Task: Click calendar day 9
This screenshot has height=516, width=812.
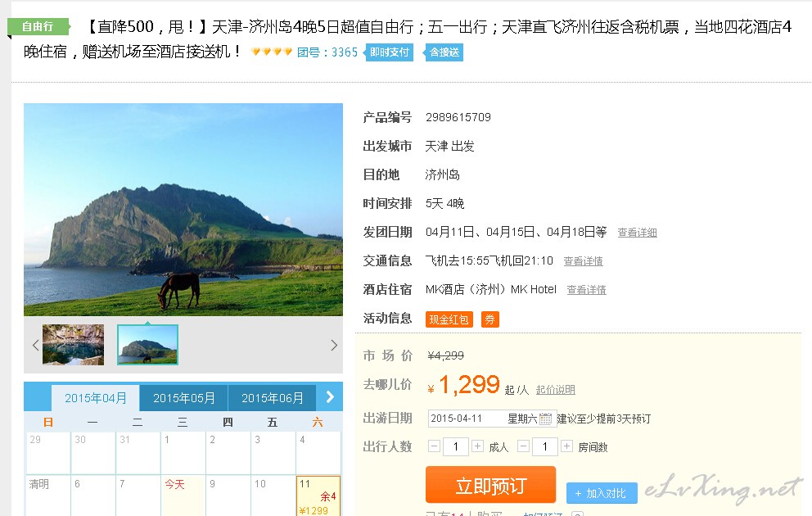Action: (x=228, y=496)
